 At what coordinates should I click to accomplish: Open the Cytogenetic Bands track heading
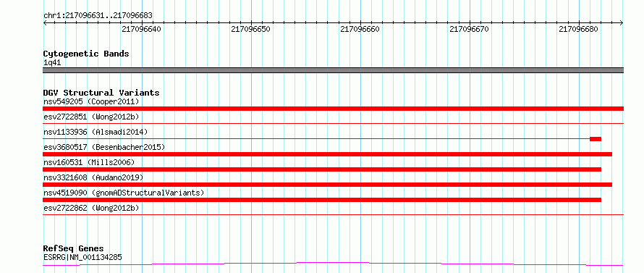(x=86, y=54)
